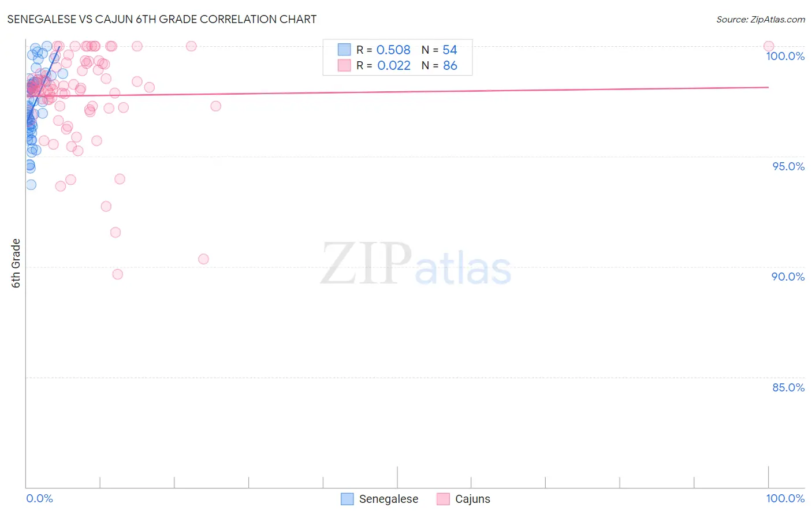Click the pink swatch beside R = 0.022
The image size is (812, 515).
coord(344,65)
